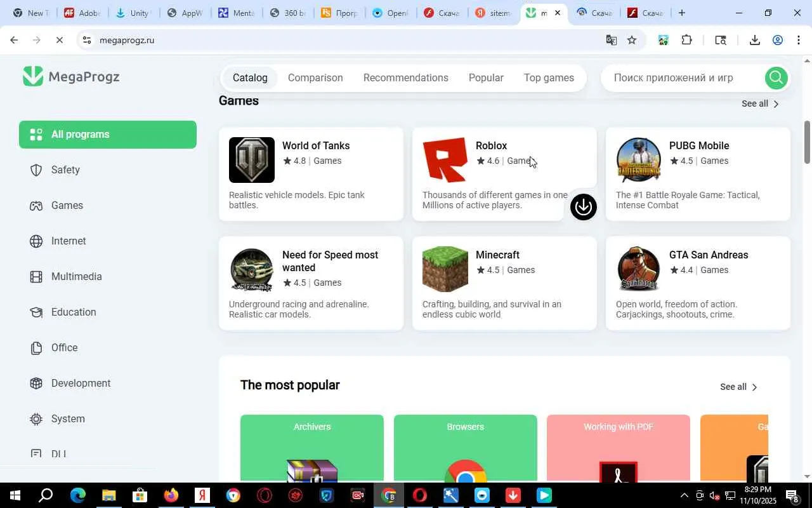Open File Explorer from the taskbar
Screen dimensions: 812x508
coord(108,495)
